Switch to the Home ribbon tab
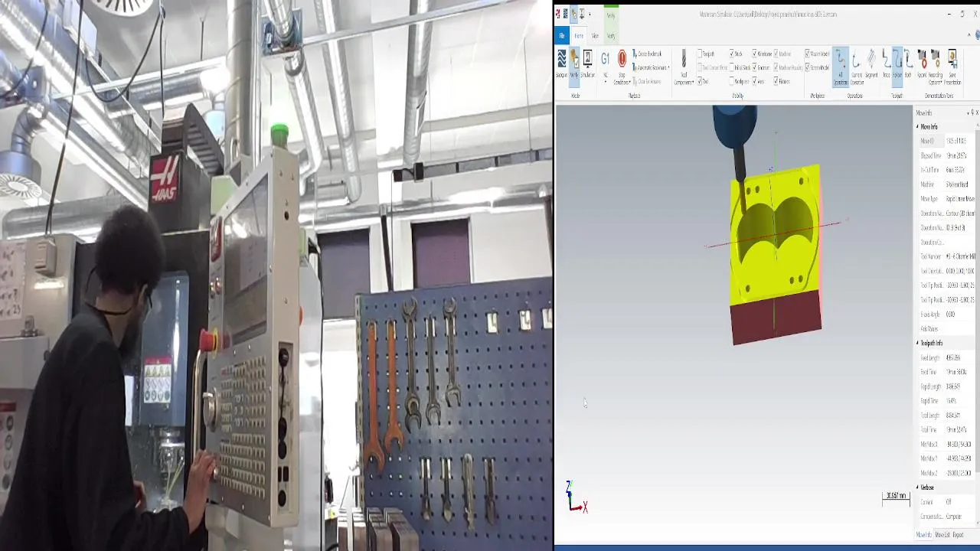The height and width of the screenshot is (551, 980). [579, 35]
